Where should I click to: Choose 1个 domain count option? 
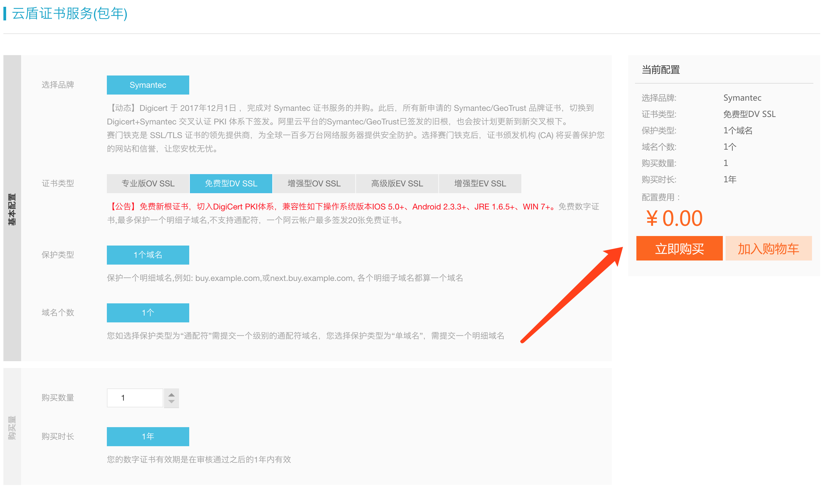(x=148, y=313)
